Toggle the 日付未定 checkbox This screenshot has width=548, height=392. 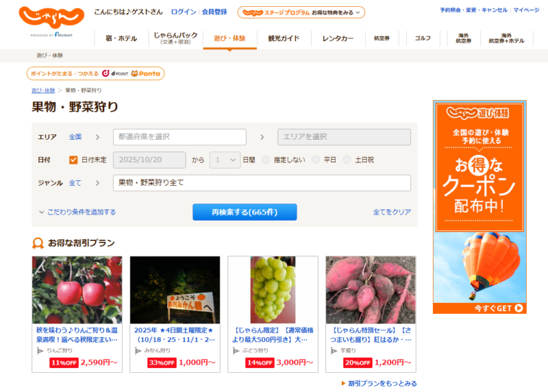pyautogui.click(x=74, y=160)
